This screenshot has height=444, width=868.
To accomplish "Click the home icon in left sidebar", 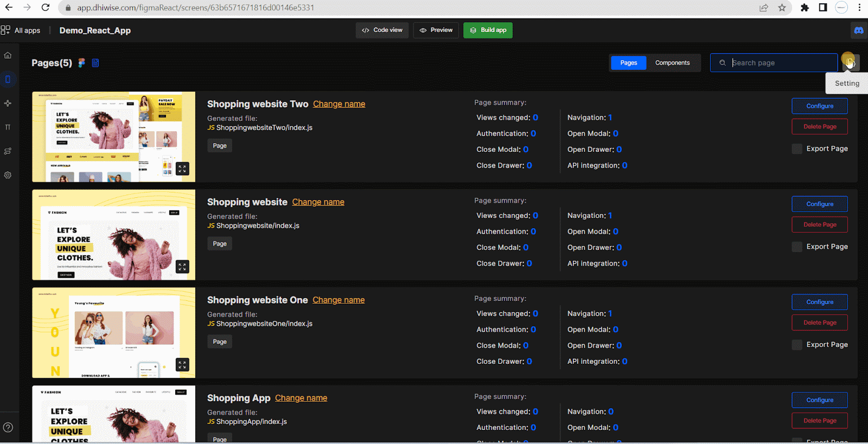I will coord(8,55).
